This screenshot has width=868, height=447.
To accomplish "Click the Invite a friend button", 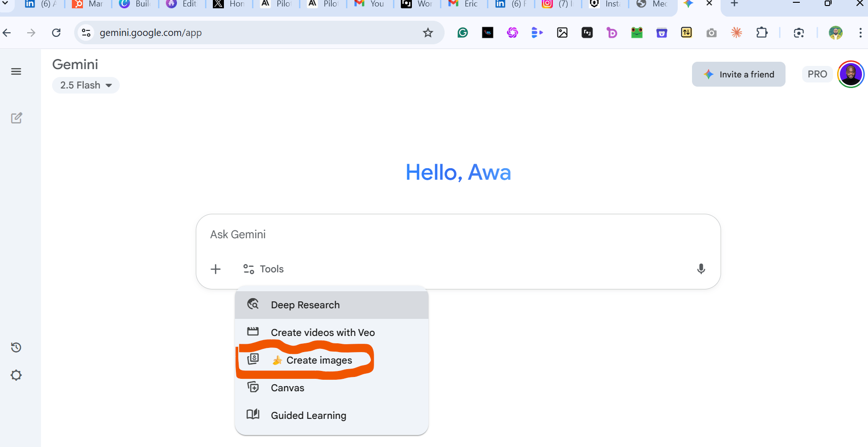I will point(739,74).
